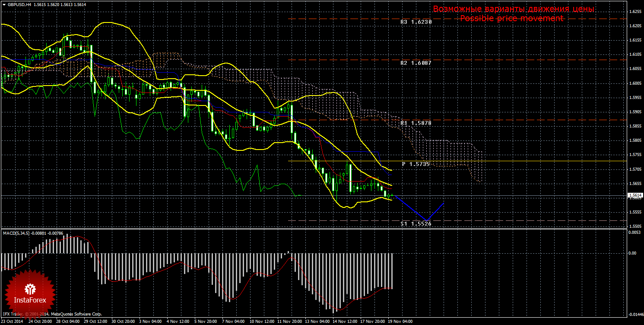Click the 23 Oct 2014 date label

point(13,322)
